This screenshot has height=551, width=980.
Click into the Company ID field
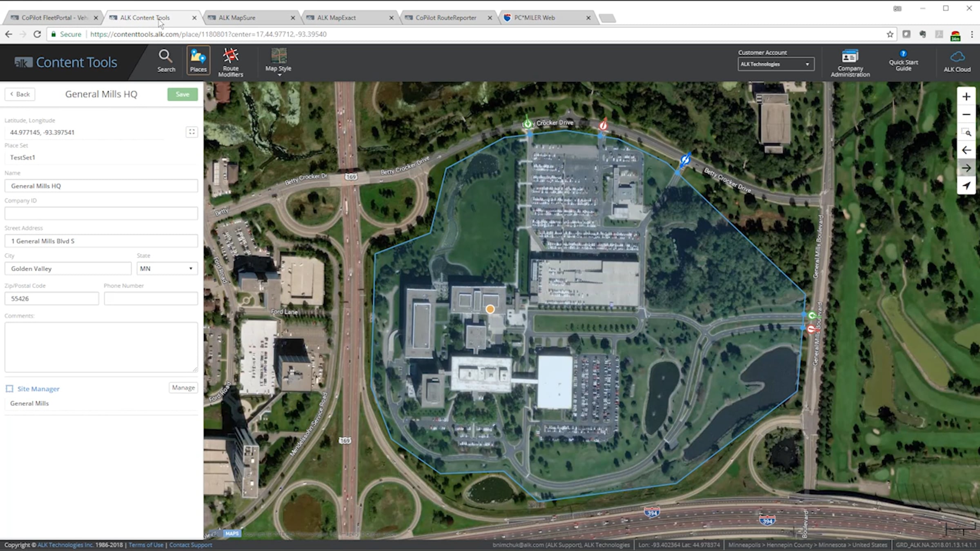[101, 213]
